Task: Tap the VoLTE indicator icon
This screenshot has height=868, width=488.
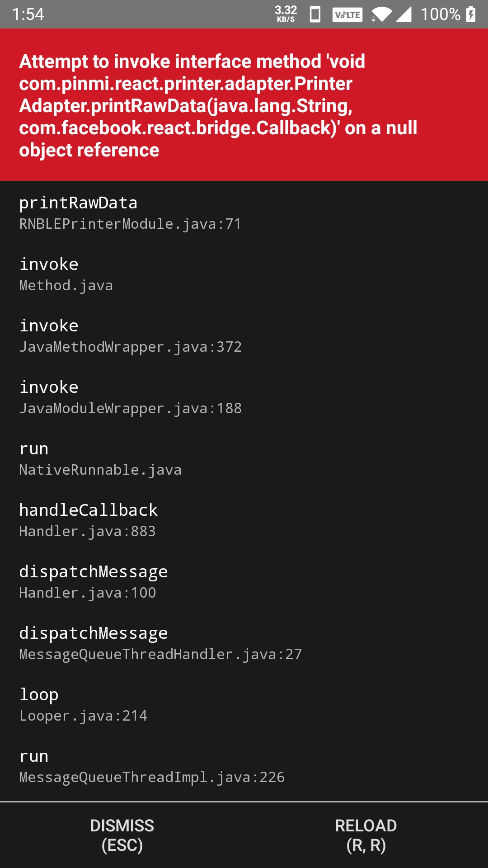Action: click(x=347, y=14)
